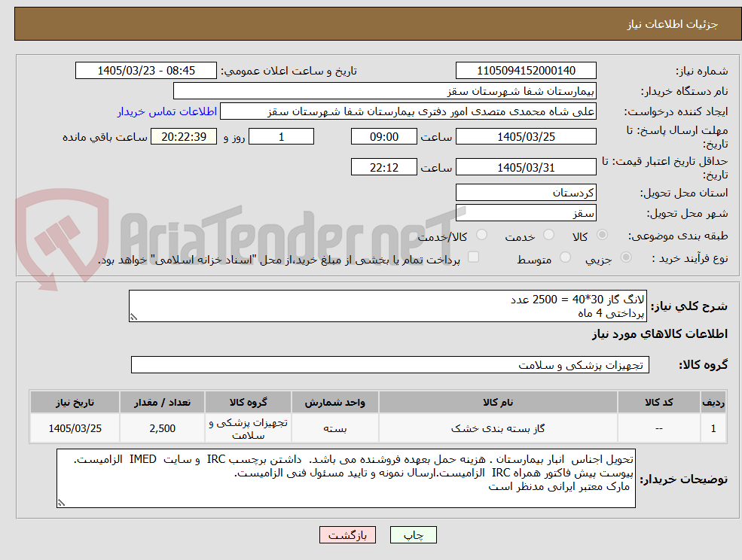This screenshot has height=560, width=742.
Task: Click the general description box لانگ گاز
Action: tap(387, 306)
